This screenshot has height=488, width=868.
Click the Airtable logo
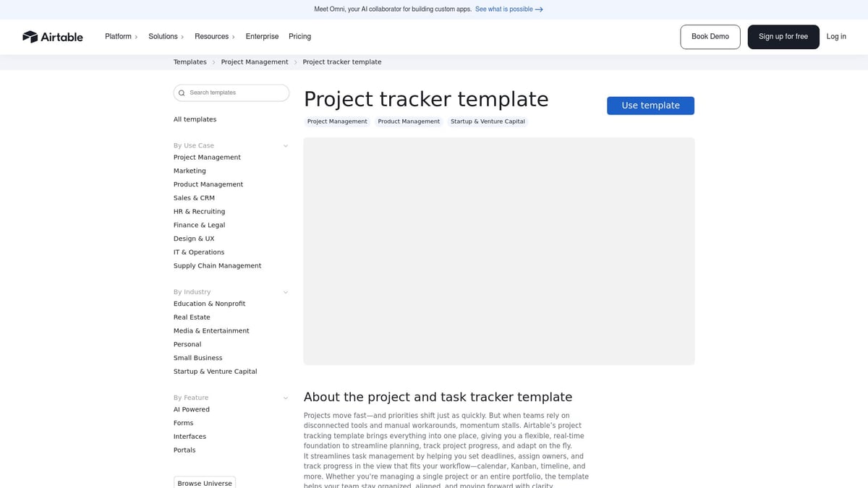point(52,36)
